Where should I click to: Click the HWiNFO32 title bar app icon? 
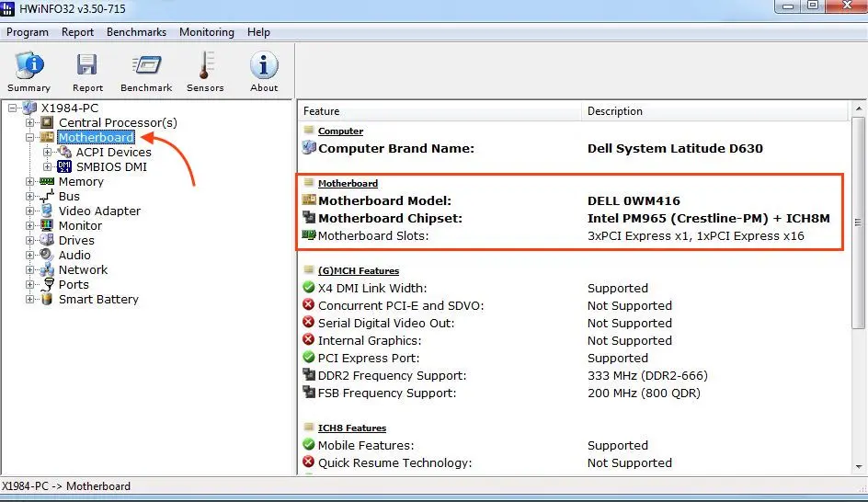coord(7,9)
